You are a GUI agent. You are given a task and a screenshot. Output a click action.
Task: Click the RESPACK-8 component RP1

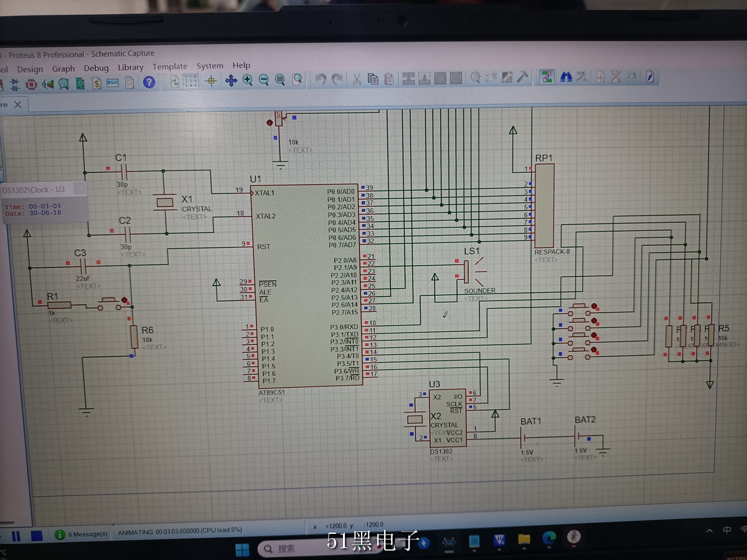point(544,205)
